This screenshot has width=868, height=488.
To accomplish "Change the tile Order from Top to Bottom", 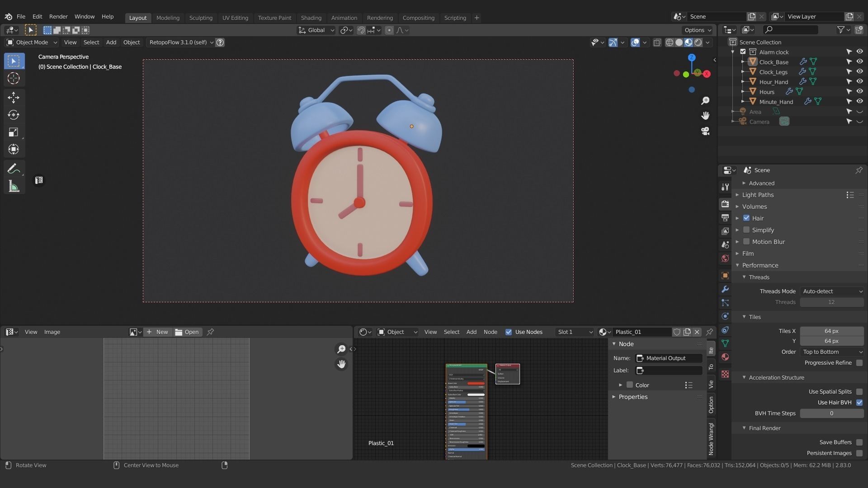I will pyautogui.click(x=832, y=352).
